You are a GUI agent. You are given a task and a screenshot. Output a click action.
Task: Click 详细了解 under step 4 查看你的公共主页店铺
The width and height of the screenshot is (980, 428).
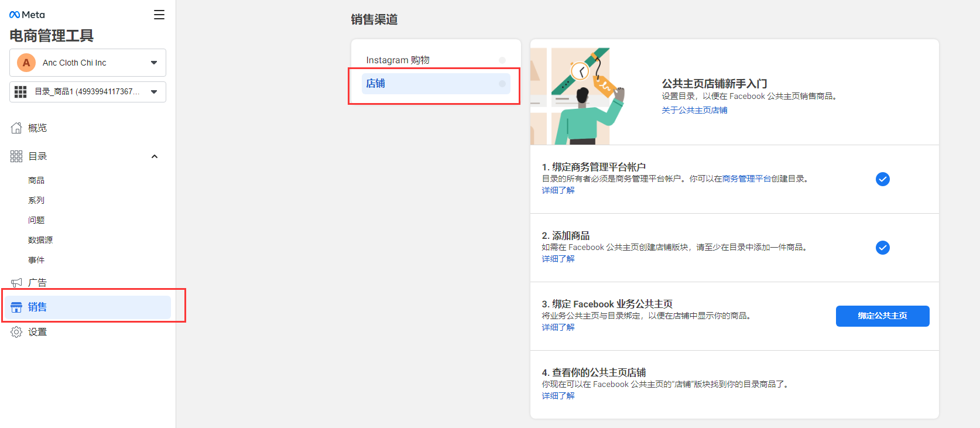(x=558, y=396)
